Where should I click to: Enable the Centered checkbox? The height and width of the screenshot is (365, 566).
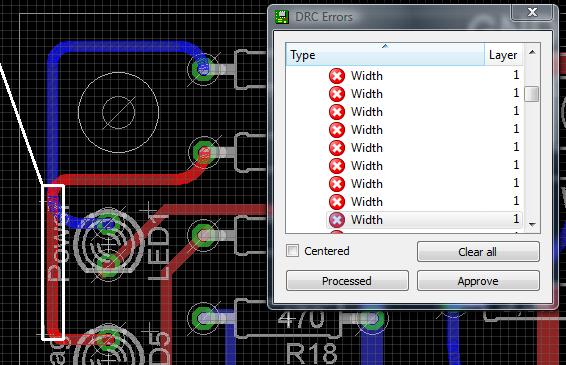[292, 251]
